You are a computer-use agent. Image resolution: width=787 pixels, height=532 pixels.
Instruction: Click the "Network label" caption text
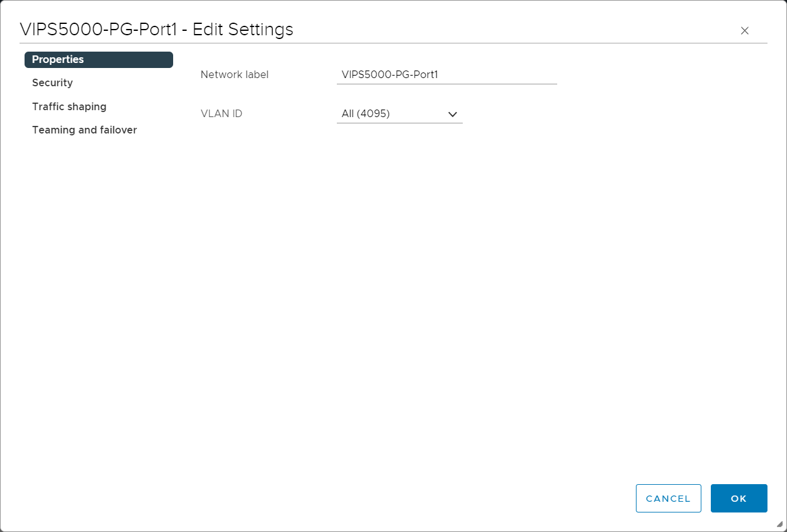[234, 74]
